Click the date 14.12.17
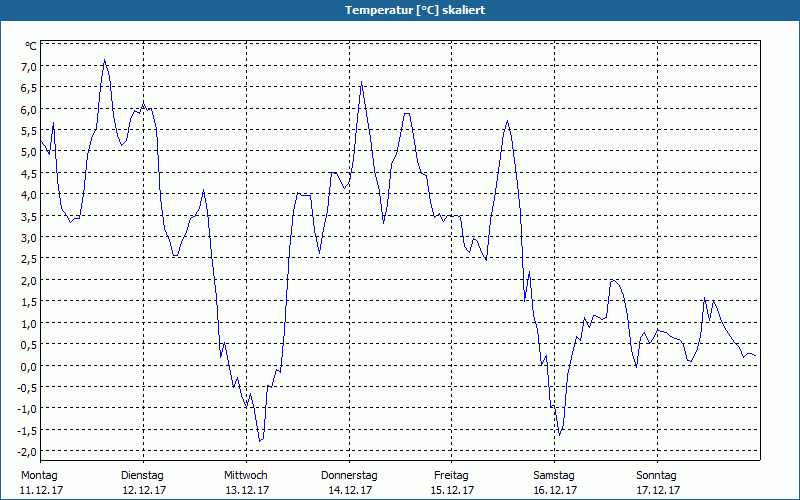 (351, 490)
